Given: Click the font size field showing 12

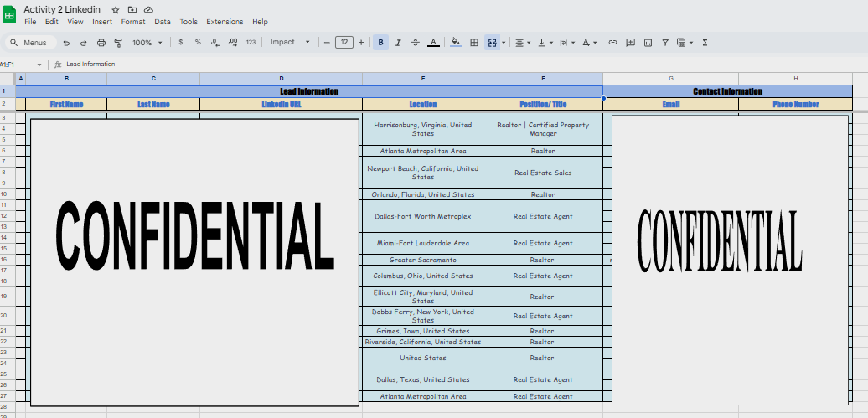Looking at the screenshot, I should (x=344, y=43).
